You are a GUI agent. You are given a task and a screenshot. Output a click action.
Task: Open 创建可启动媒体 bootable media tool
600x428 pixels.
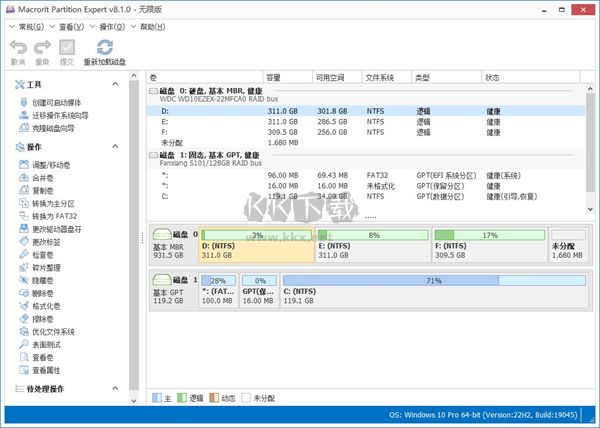pyautogui.click(x=51, y=103)
